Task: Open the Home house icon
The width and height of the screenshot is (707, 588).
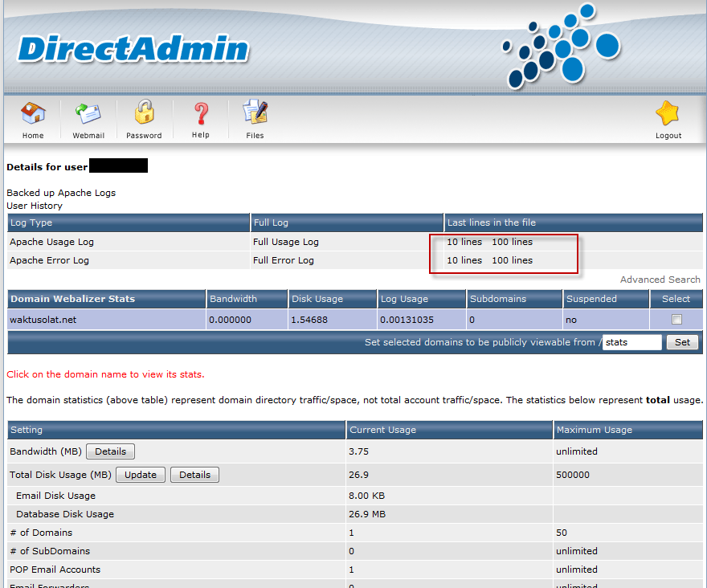Action: (33, 112)
